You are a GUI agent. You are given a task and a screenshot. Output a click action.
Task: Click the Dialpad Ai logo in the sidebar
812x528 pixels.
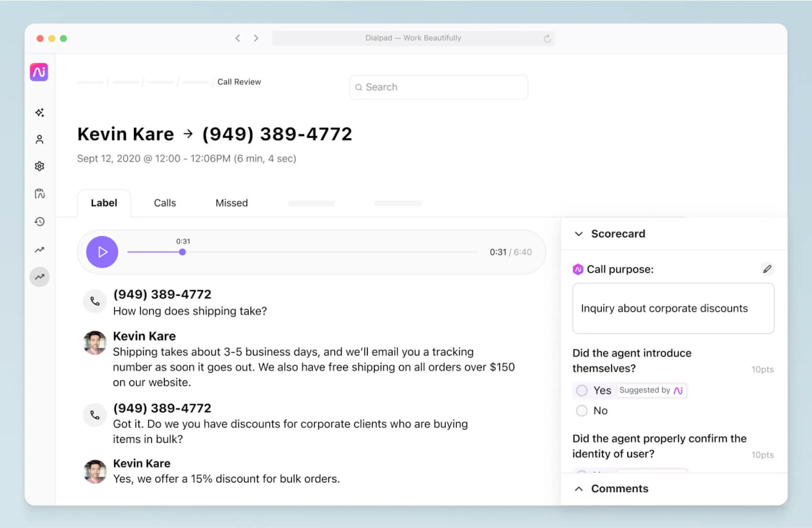click(x=39, y=72)
